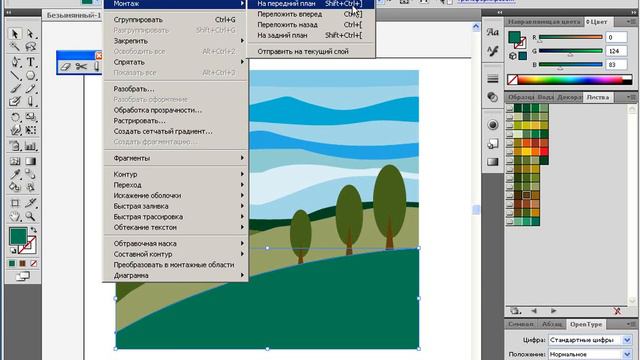The width and height of the screenshot is (640, 360).
Task: Click the toolbox green Fill swatch
Action: pyautogui.click(x=18, y=236)
